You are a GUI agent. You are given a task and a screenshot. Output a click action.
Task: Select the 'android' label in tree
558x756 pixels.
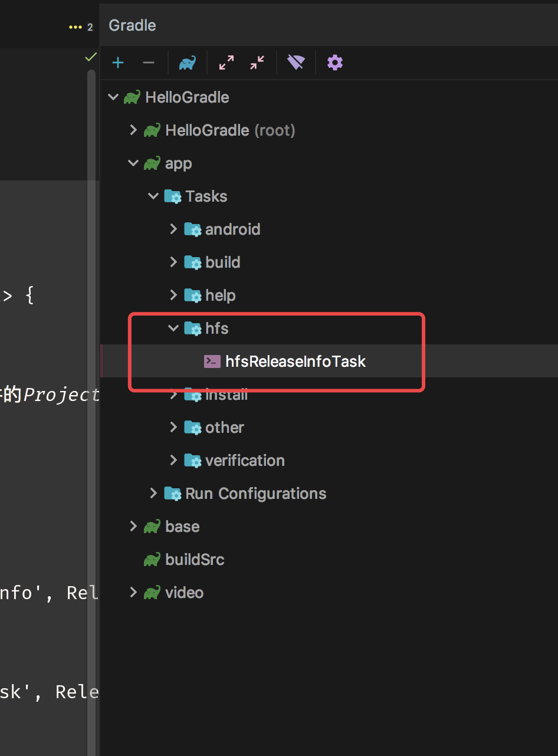click(232, 229)
